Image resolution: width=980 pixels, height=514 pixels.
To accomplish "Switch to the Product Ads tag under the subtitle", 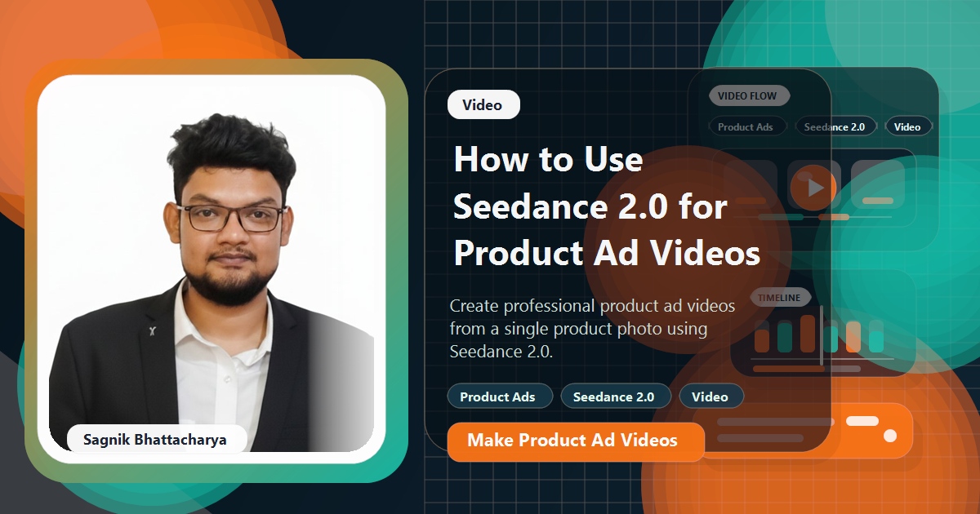I will tap(500, 397).
